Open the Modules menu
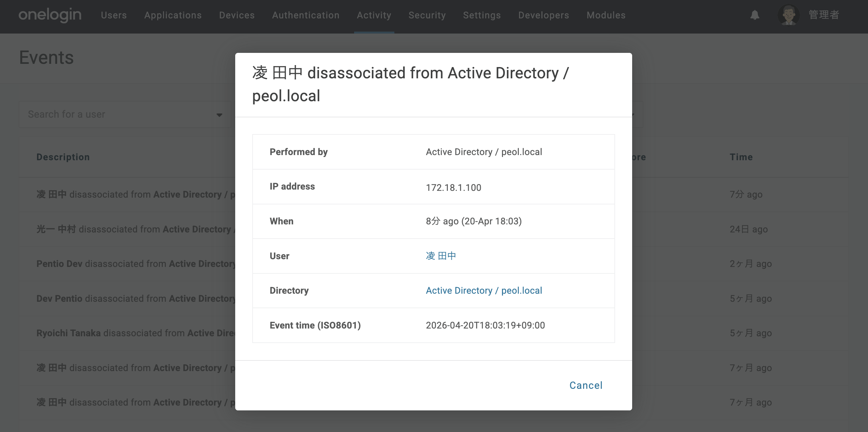868x432 pixels. (606, 15)
